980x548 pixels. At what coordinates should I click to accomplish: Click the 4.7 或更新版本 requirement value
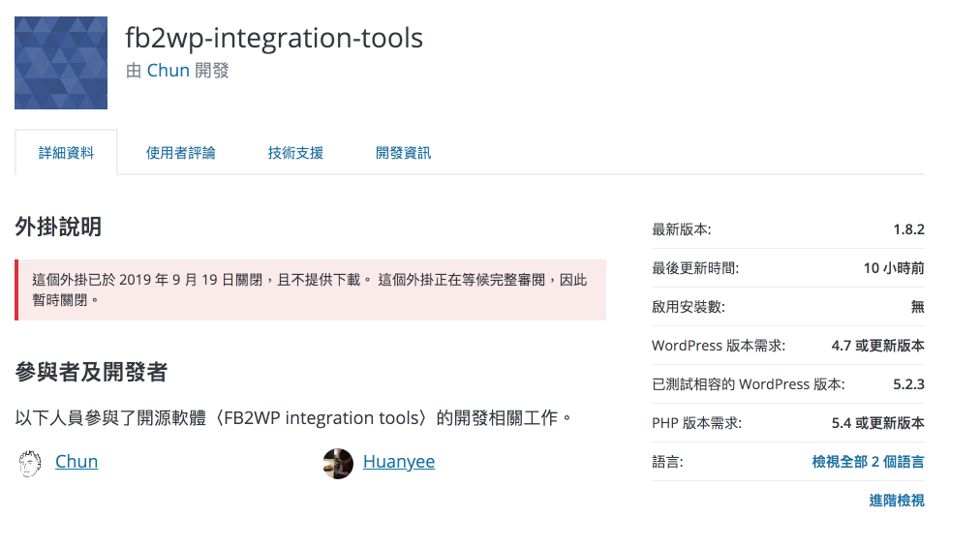pos(877,346)
